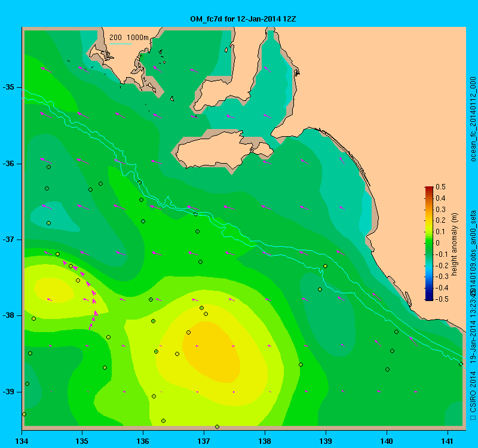Image resolution: width=478 pixels, height=448 pixels.
Task: Click the "141" longitude axis label
Action: pos(448,441)
